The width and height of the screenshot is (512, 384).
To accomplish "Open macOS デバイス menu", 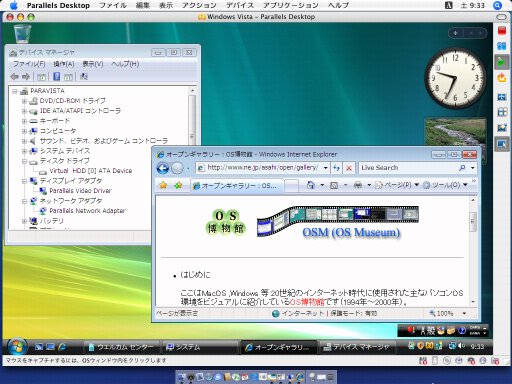I will coord(240,5).
